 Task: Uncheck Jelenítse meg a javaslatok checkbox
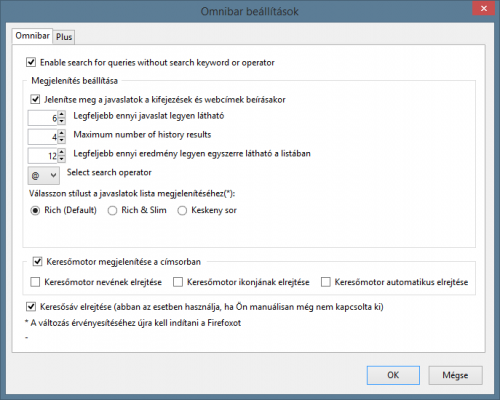click(35, 99)
